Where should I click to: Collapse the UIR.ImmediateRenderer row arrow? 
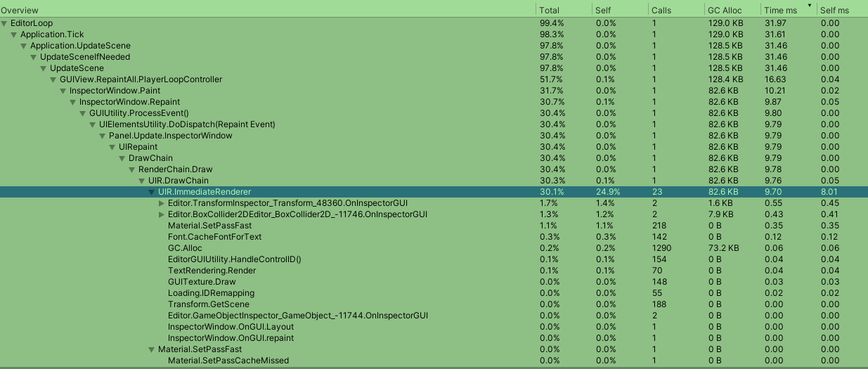152,192
